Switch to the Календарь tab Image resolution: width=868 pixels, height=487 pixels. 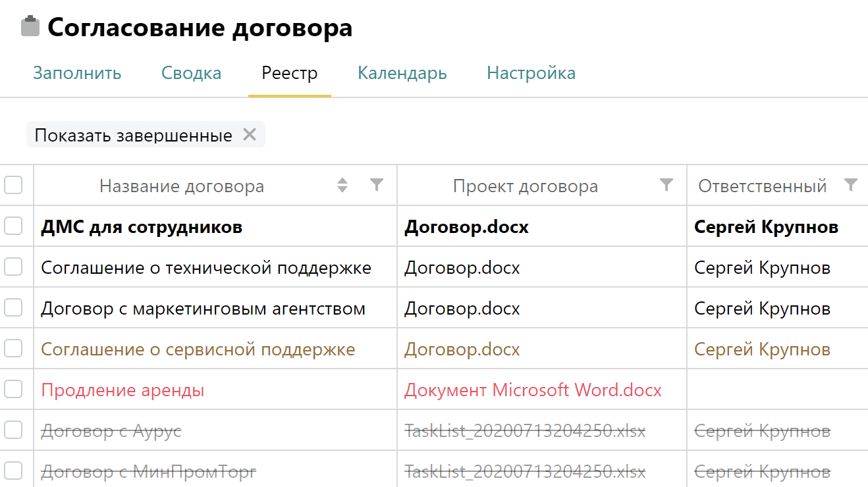pyautogui.click(x=402, y=73)
